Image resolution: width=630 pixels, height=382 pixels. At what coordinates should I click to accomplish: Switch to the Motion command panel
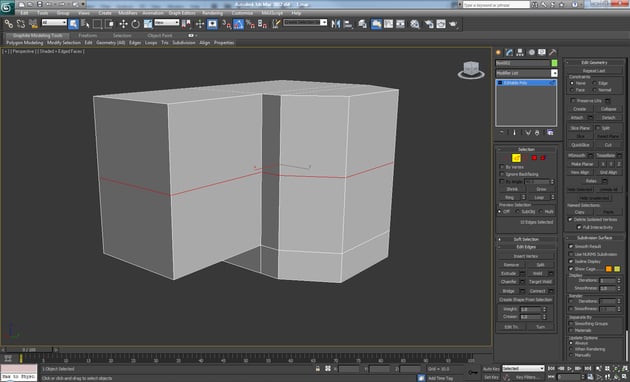point(531,52)
